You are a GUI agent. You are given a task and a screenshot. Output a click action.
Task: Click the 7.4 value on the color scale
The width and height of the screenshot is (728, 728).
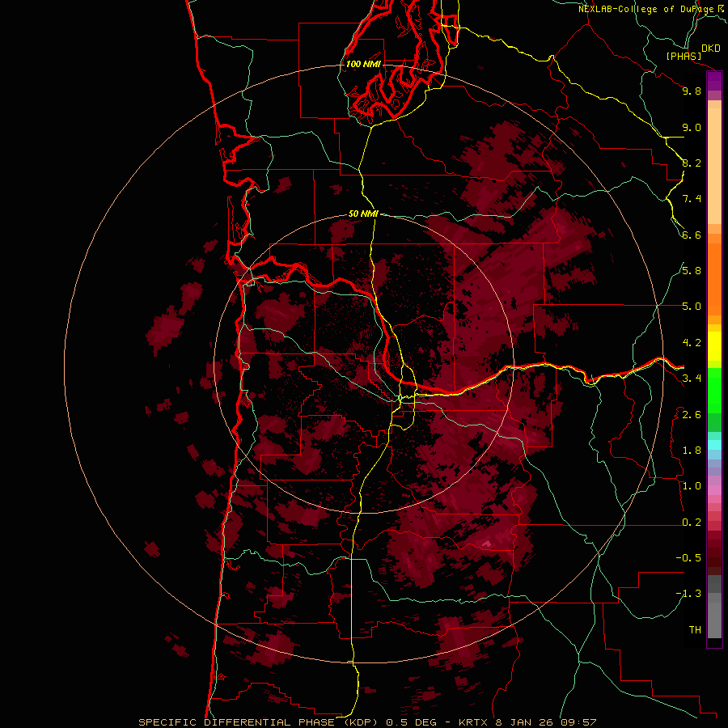[692, 199]
